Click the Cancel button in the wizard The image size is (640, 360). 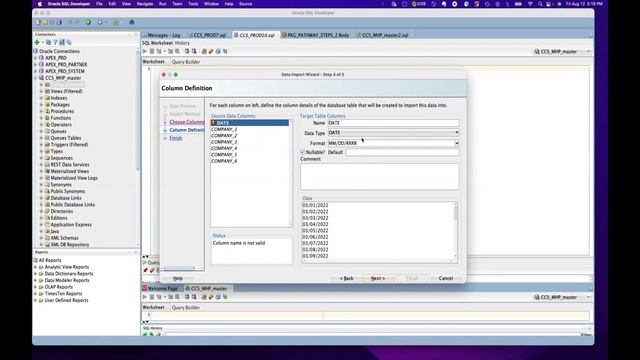click(x=446, y=278)
